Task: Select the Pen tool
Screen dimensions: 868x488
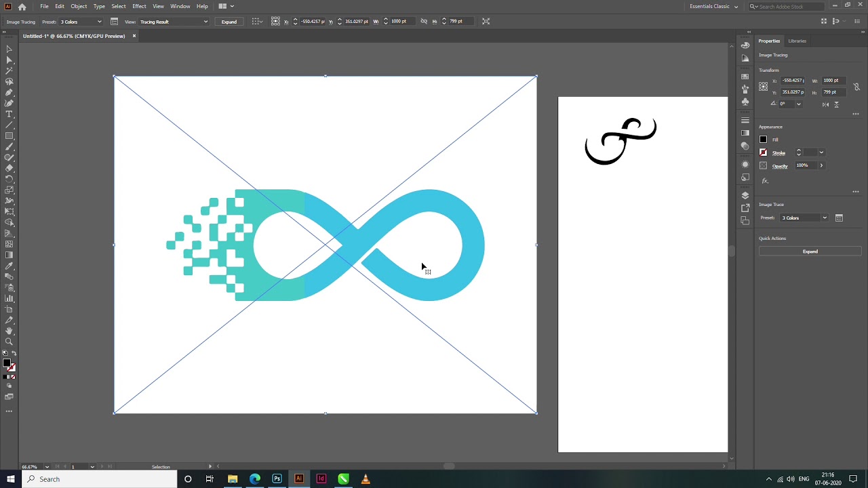Action: click(x=9, y=92)
